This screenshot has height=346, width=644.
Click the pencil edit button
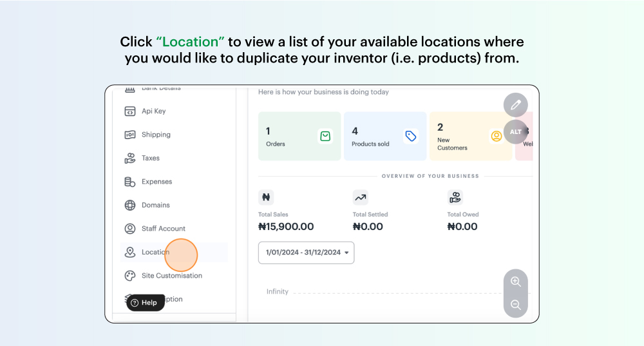(x=515, y=105)
